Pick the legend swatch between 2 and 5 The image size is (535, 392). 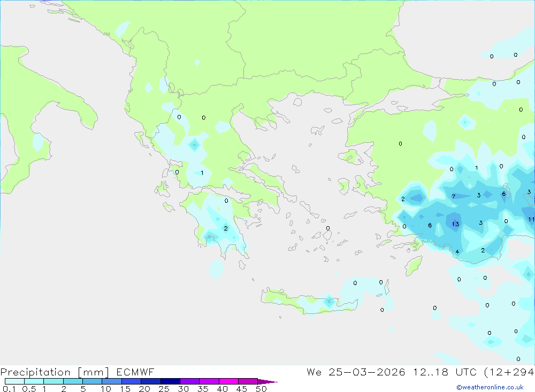tap(73, 381)
